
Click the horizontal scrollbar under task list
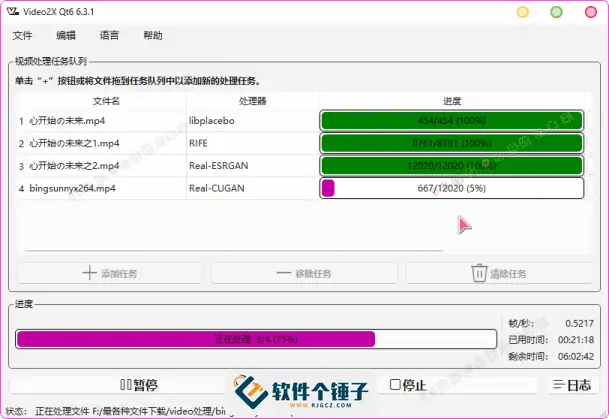point(234,251)
